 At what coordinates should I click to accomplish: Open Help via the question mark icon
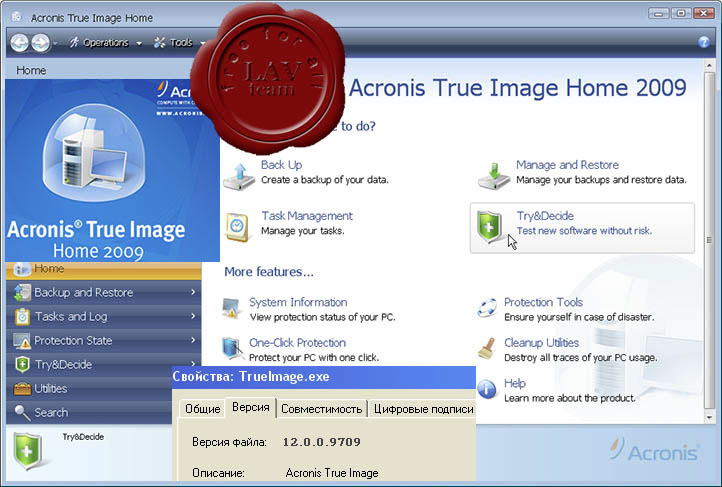click(x=704, y=42)
